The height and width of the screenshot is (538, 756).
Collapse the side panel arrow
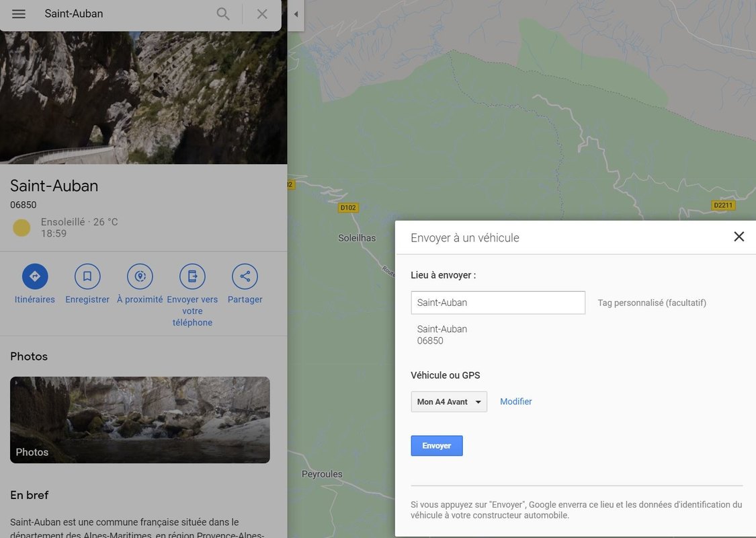tap(296, 15)
